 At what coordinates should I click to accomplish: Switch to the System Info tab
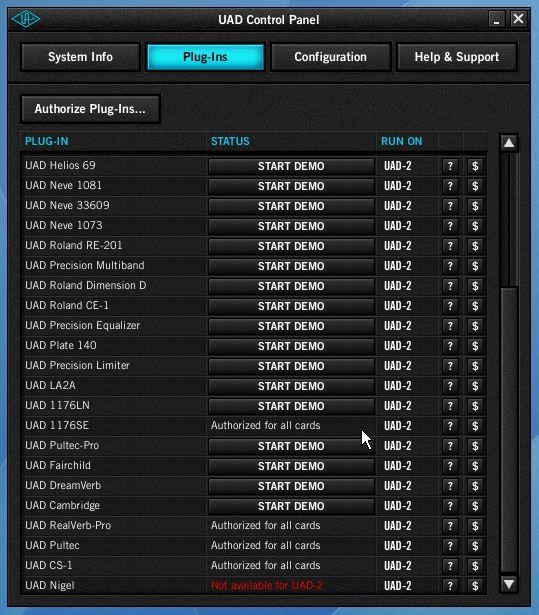(80, 57)
